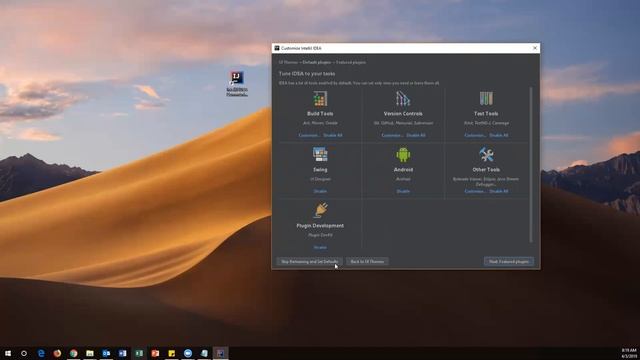Viewport: 640px width, 360px height.
Task: Click the IntelliJ icon in the dialog title bar
Action: [277, 48]
